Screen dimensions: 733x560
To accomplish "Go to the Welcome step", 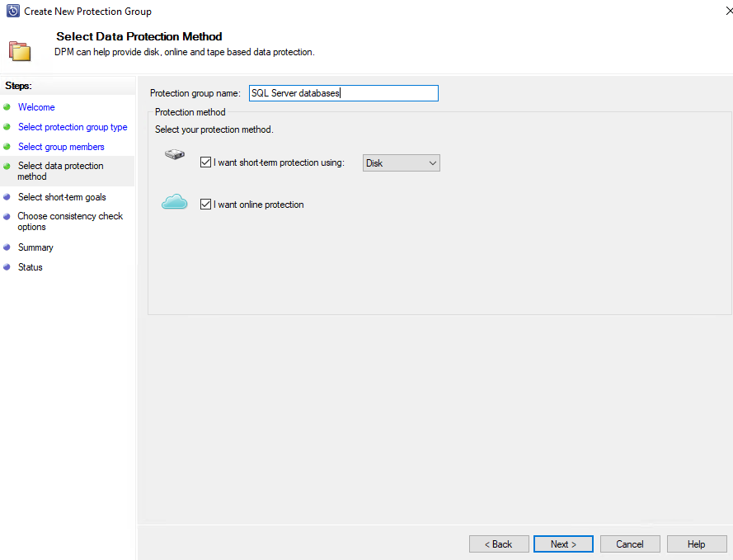I will point(36,107).
